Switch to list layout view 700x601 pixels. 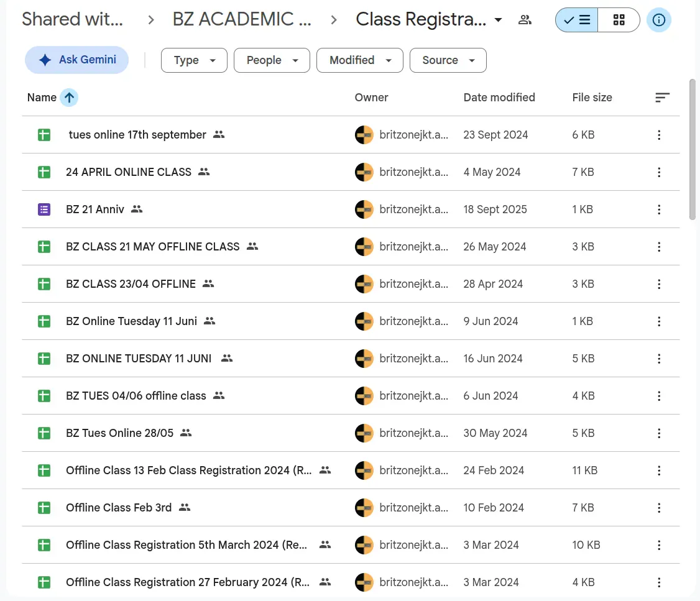coord(576,20)
